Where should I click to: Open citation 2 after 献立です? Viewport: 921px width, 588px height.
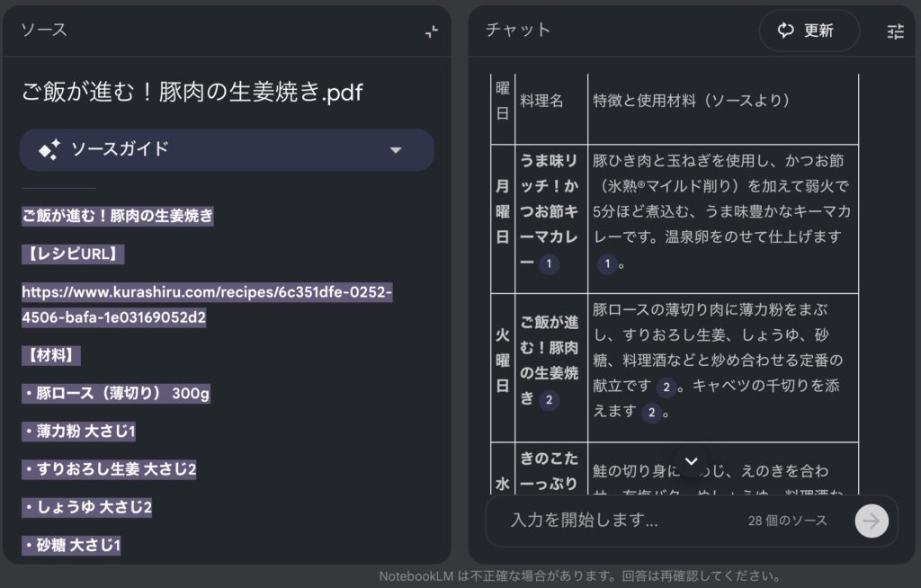click(x=666, y=388)
